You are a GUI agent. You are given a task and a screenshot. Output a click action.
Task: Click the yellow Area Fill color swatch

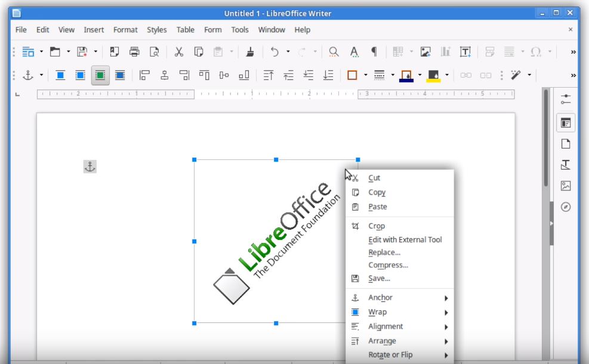tap(433, 76)
